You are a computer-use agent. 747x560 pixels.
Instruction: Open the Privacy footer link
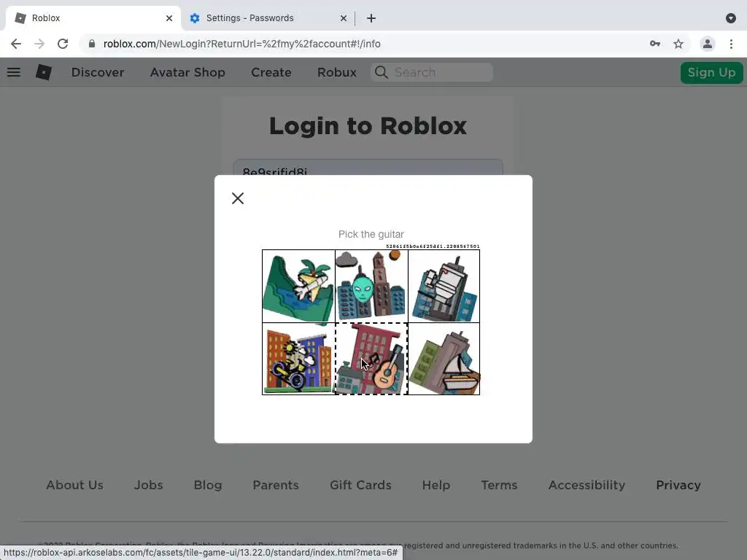(678, 485)
